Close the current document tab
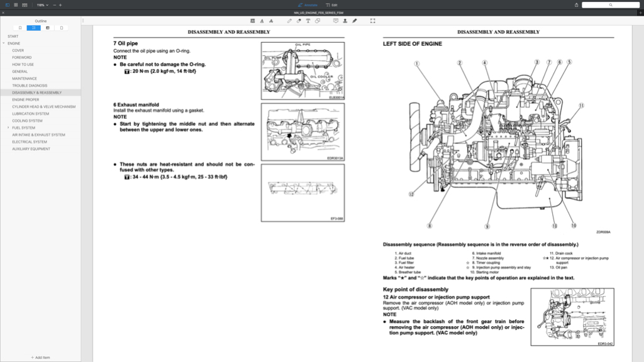 pos(3,13)
